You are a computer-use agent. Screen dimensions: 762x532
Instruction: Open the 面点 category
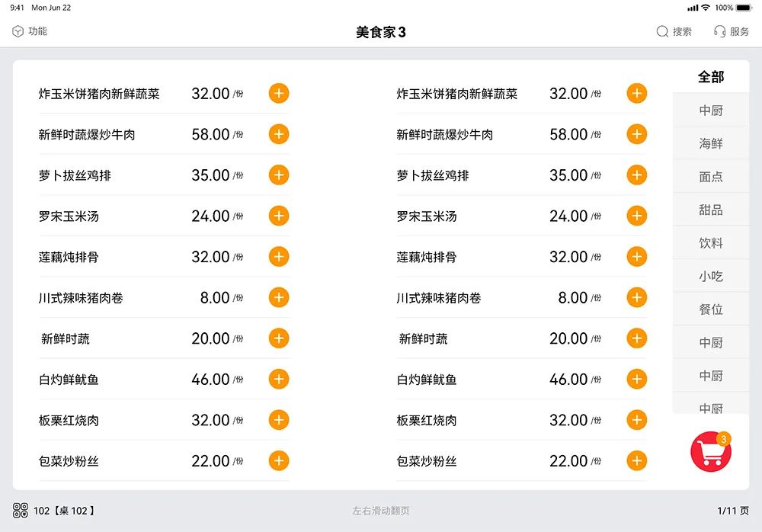[711, 176]
